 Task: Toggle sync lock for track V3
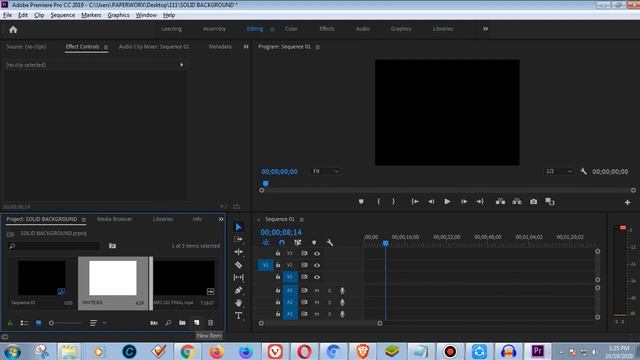point(304,253)
